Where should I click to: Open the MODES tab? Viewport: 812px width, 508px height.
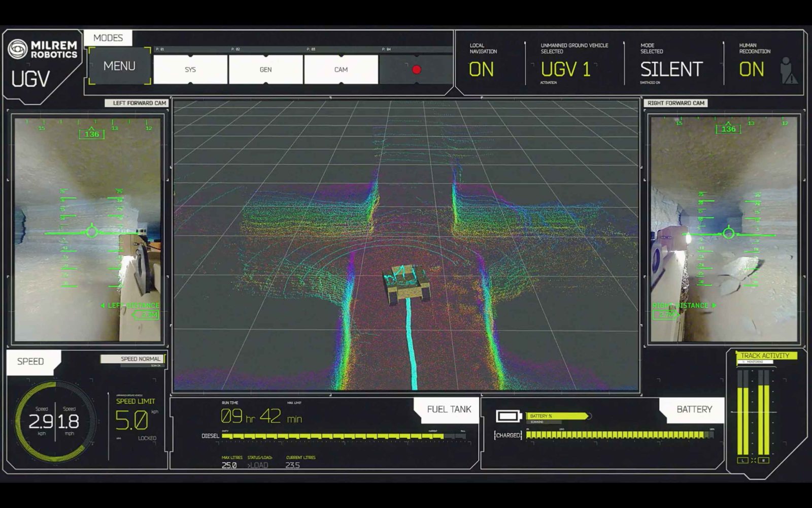tap(108, 38)
